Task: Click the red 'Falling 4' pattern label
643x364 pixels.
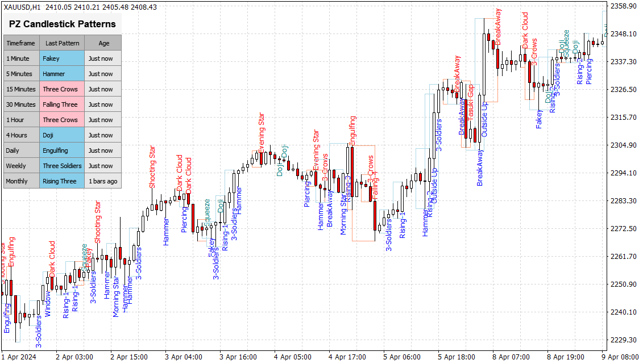Action: [375, 185]
